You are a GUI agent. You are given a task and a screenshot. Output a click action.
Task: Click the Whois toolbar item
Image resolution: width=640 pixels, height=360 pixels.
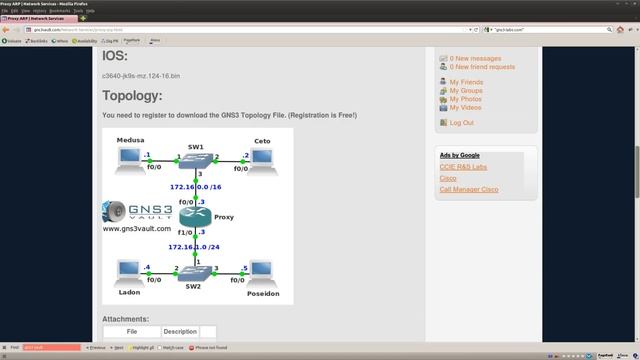pyautogui.click(x=60, y=41)
